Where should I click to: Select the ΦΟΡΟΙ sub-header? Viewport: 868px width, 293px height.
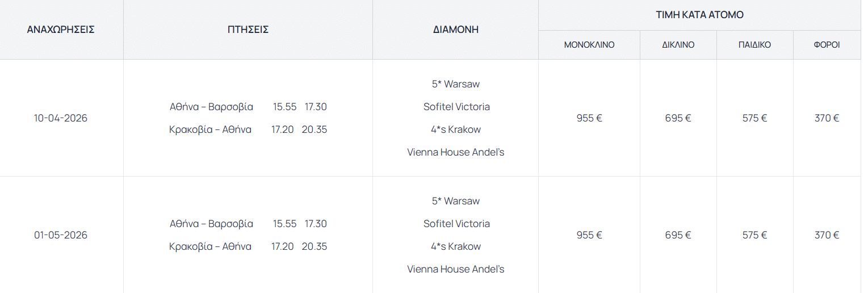(x=827, y=45)
